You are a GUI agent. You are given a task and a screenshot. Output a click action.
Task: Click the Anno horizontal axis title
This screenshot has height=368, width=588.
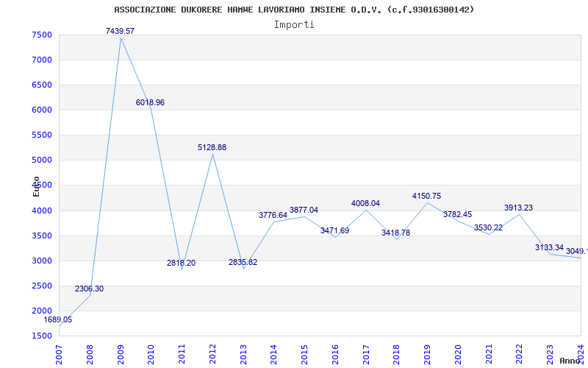click(570, 361)
